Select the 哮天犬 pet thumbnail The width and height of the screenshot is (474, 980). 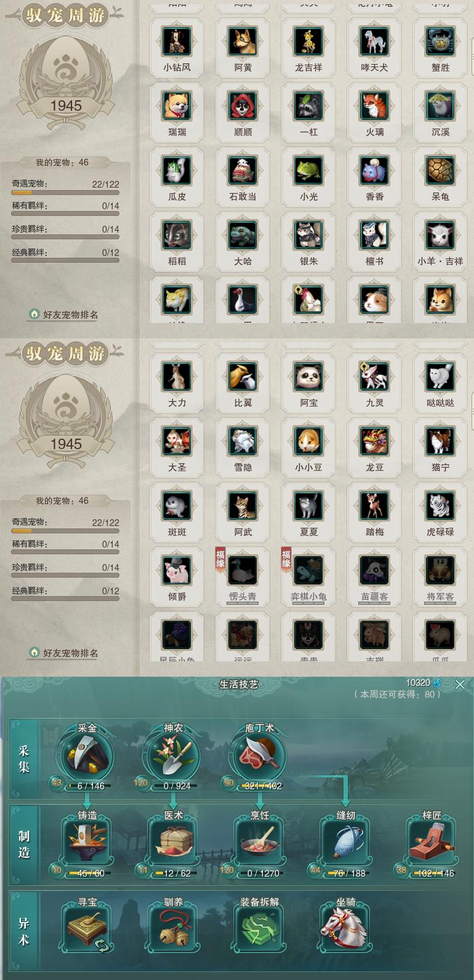point(374,42)
